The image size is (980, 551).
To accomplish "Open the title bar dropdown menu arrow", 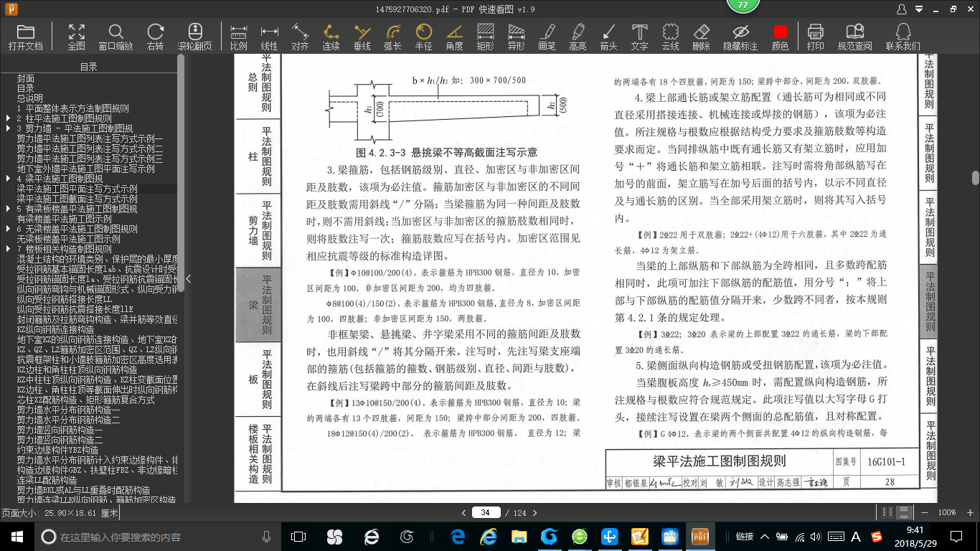I will point(918,9).
